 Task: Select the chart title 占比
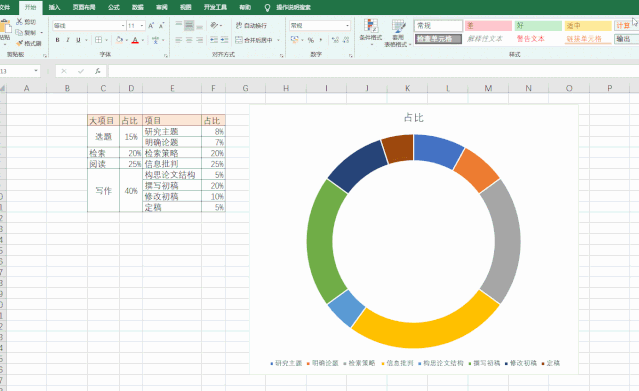414,118
